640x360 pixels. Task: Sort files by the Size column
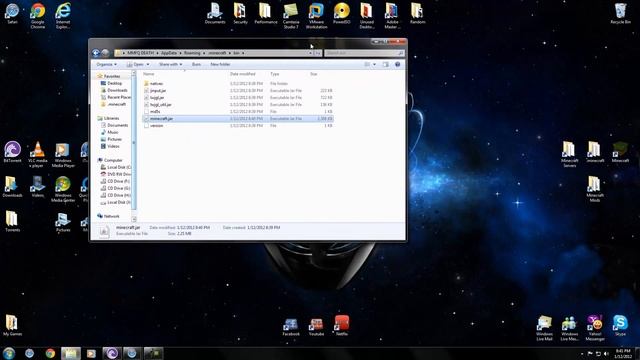point(313,74)
